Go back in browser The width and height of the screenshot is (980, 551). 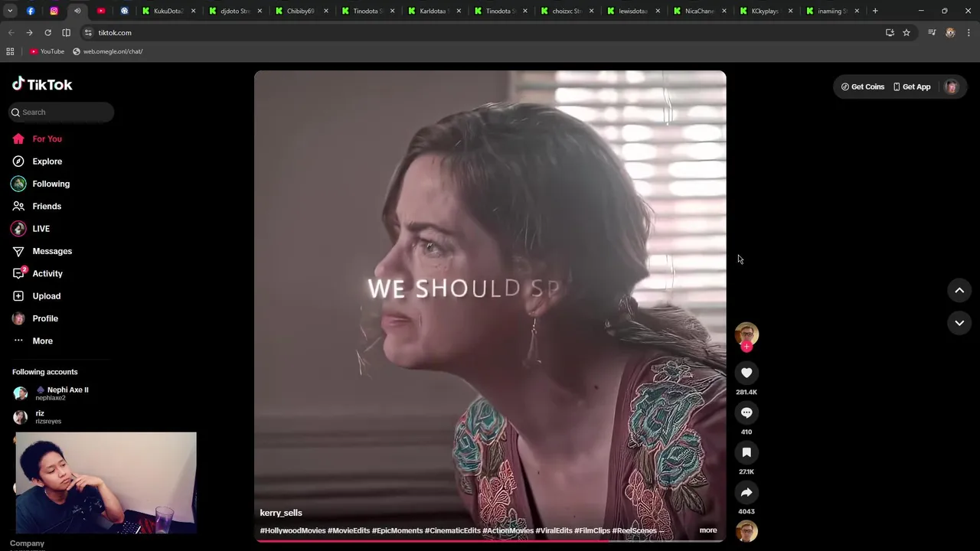click(11, 33)
